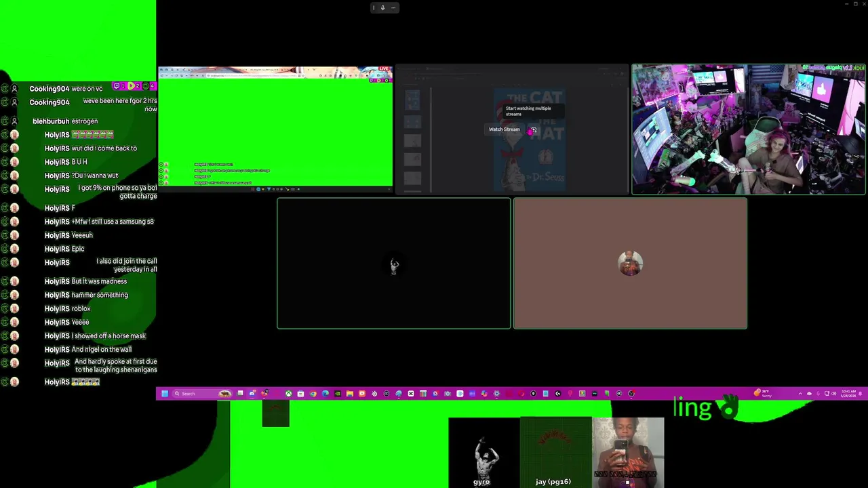
Task: Click the chat message 'roblox'
Action: coord(81,308)
